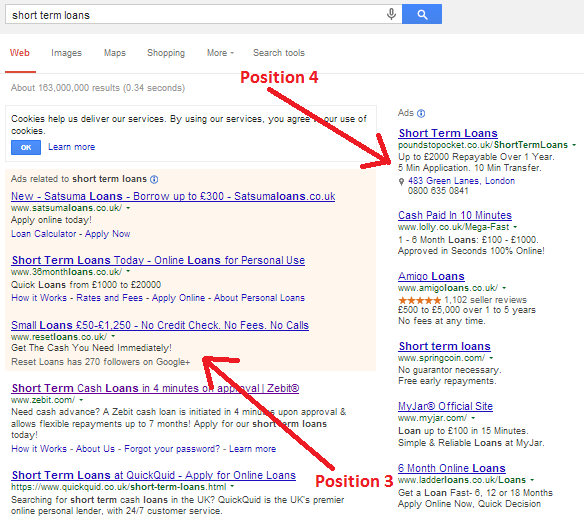Click How it Works under 36monthloans ad
The height and width of the screenshot is (520, 584).
(39, 298)
